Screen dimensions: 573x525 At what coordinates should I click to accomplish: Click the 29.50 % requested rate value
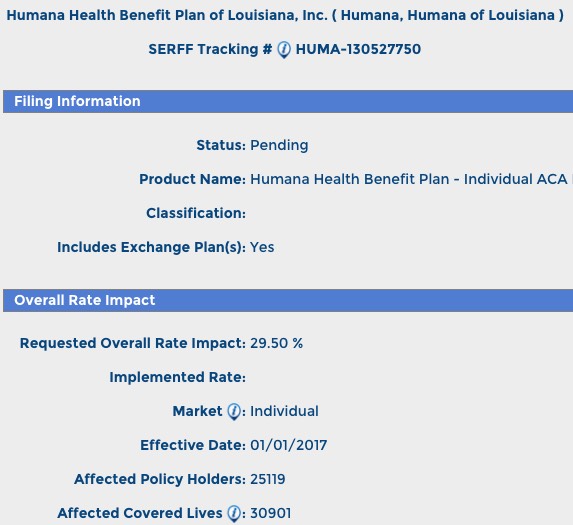[277, 343]
